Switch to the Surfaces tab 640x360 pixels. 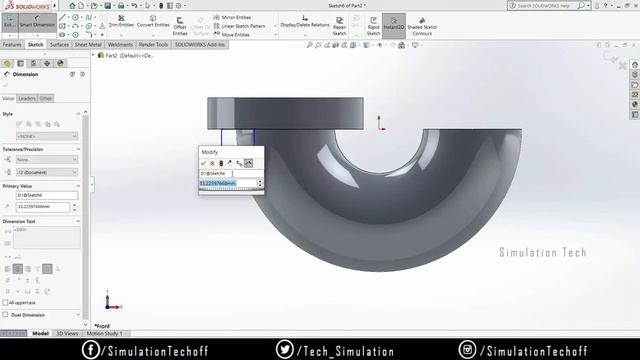(59, 44)
